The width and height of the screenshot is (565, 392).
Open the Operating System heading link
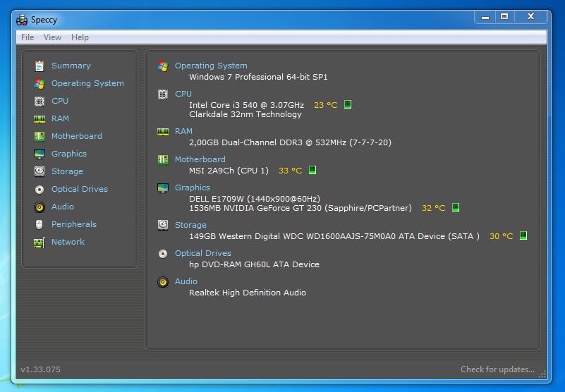tap(211, 66)
